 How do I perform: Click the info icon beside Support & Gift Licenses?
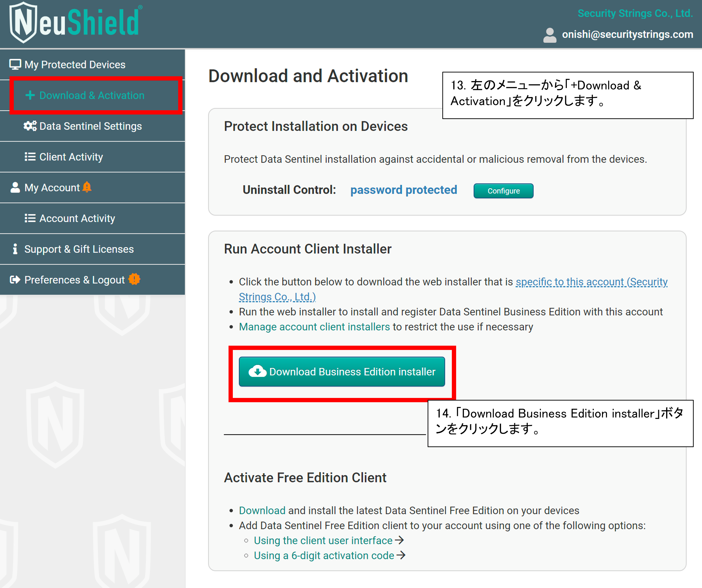(15, 249)
